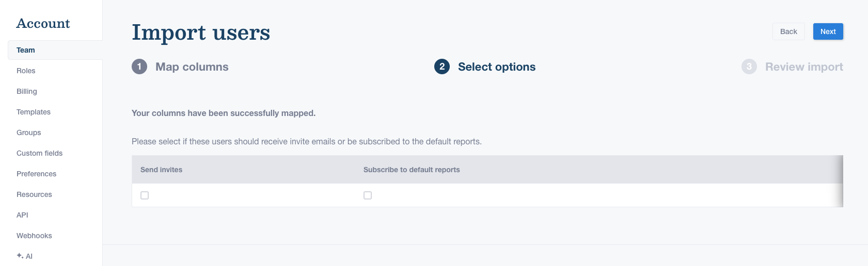Click the AI sparkle icon in sidebar
Screen dimensions: 868x266
click(x=20, y=256)
